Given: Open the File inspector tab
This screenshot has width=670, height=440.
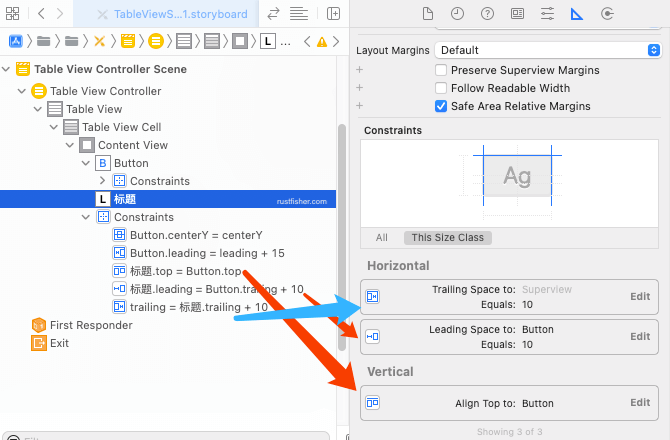Looking at the screenshot, I should pyautogui.click(x=427, y=14).
